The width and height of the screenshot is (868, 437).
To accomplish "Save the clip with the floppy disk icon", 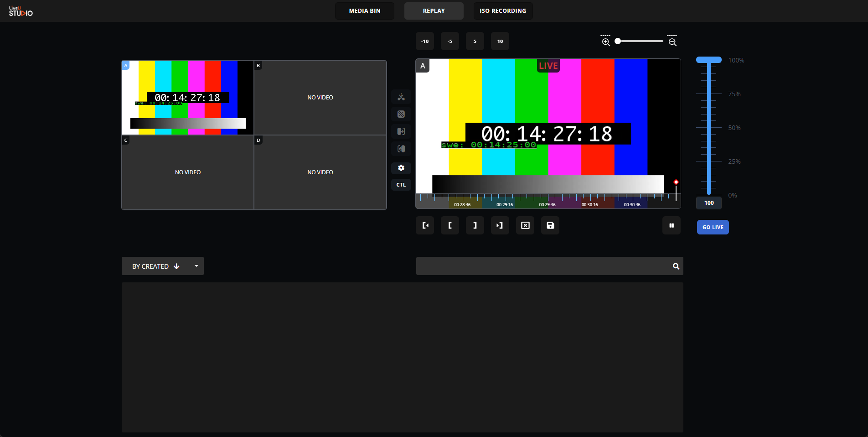I will pos(550,225).
